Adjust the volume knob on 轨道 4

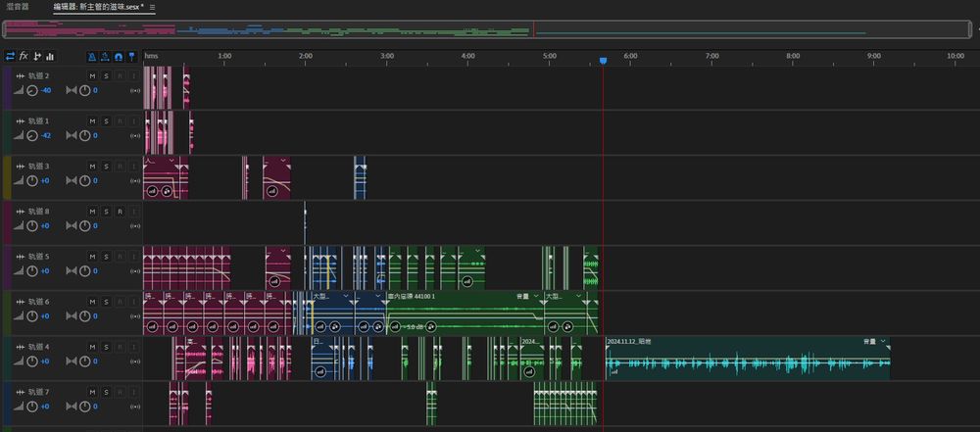coord(32,361)
